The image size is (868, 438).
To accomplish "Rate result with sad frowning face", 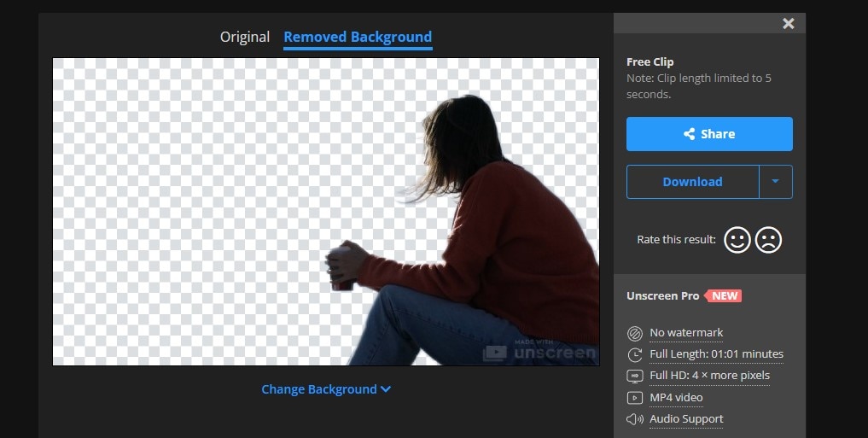I will tap(768, 240).
